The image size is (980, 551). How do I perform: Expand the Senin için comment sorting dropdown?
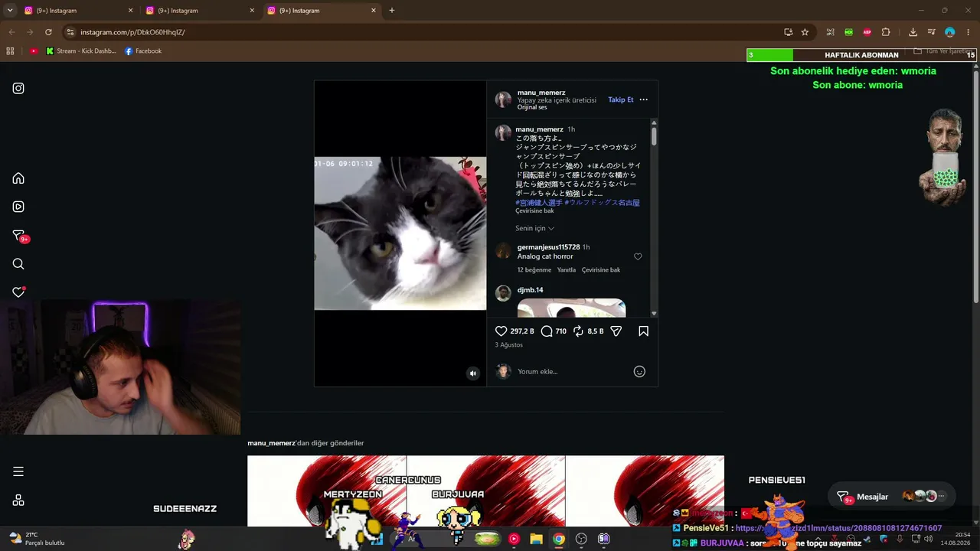[534, 228]
